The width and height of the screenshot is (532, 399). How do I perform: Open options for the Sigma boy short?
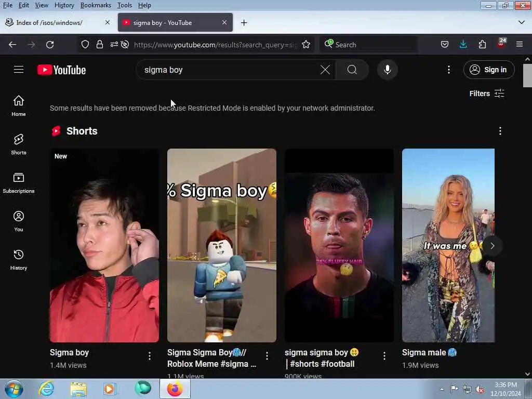pyautogui.click(x=150, y=355)
